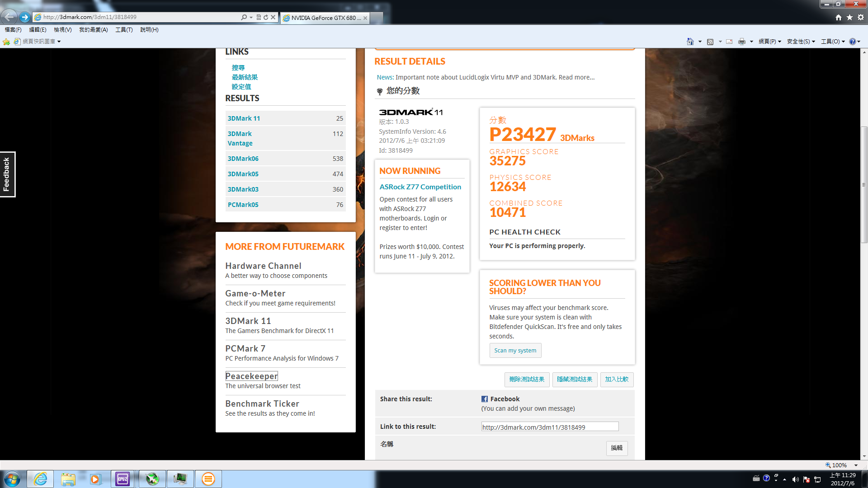Viewport: 868px width, 488px height.
Task: Click the Feedback side tab
Action: tap(7, 174)
